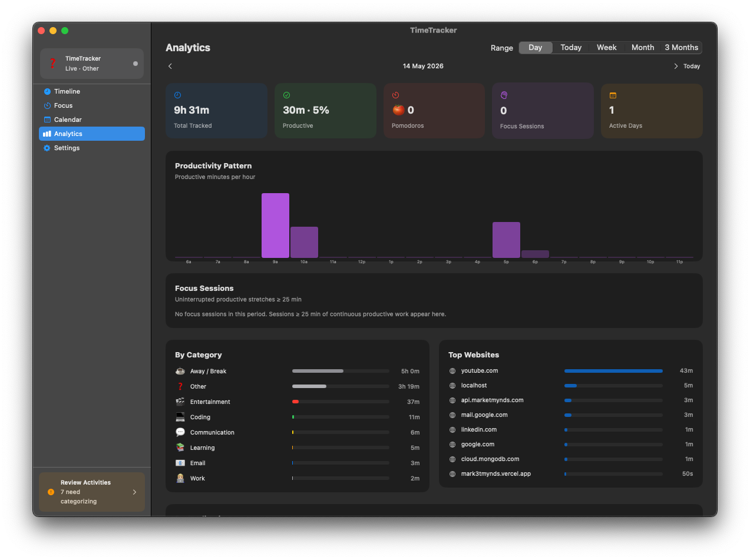Switch range to Week
750x560 pixels.
click(x=606, y=48)
